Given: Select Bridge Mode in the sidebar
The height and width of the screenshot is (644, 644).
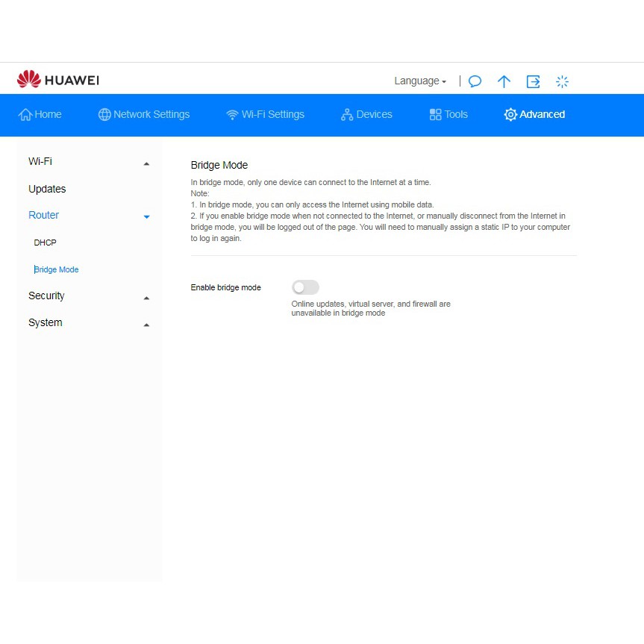Looking at the screenshot, I should pyautogui.click(x=56, y=269).
